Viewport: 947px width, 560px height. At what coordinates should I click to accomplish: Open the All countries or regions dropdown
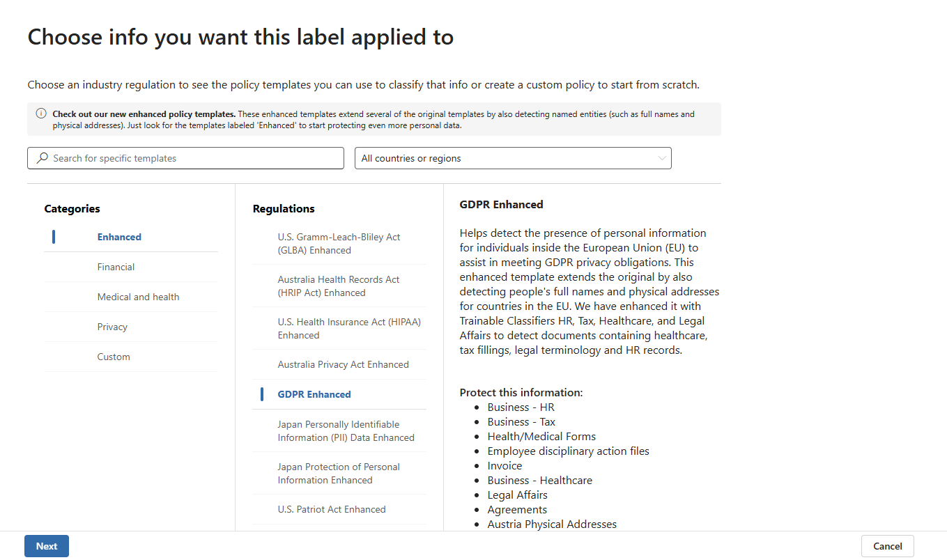pos(512,158)
